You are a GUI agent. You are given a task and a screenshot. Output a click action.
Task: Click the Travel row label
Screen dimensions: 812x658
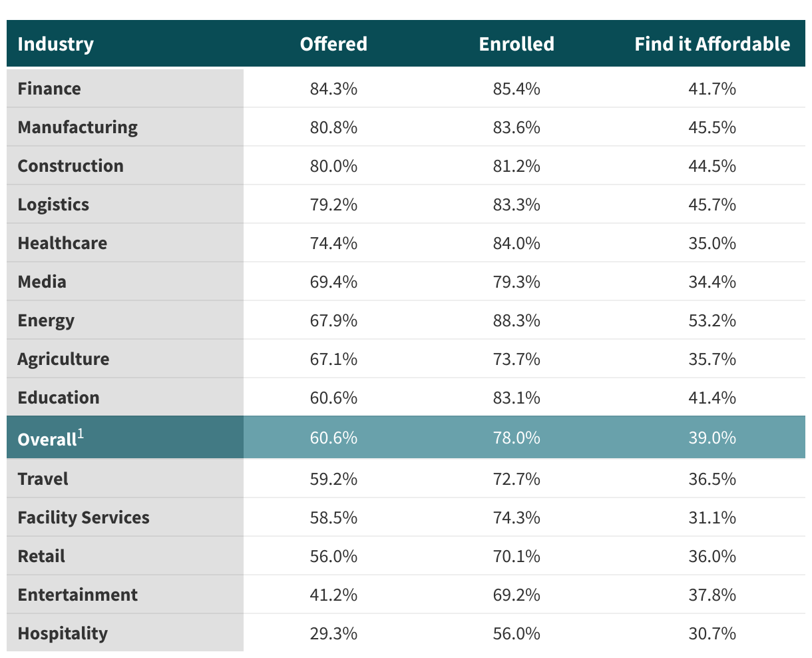coord(43,479)
